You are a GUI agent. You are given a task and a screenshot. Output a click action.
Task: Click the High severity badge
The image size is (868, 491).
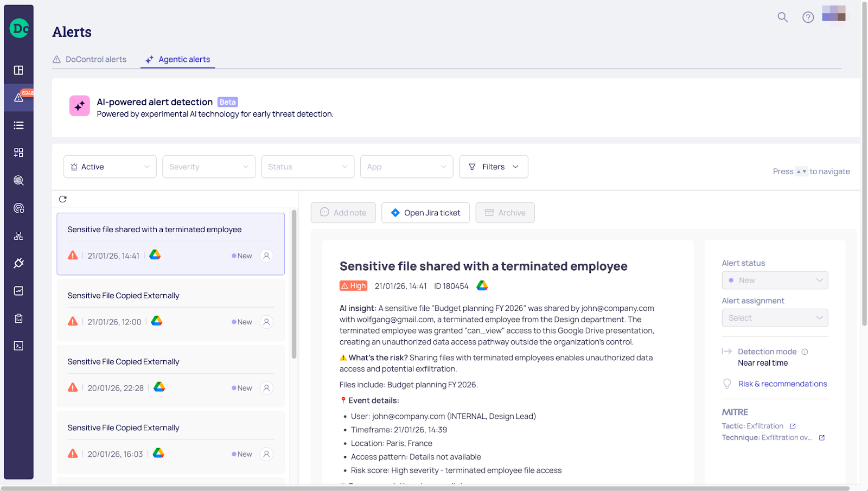coord(354,286)
